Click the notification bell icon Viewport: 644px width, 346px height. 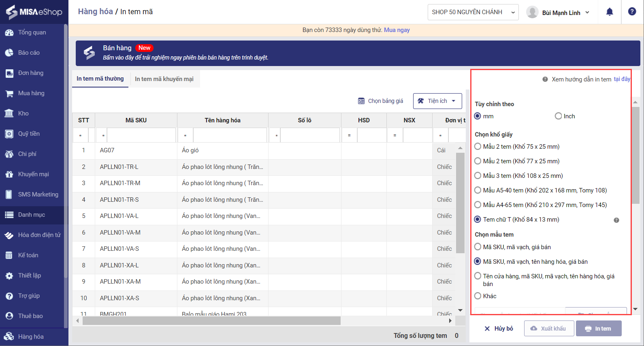(x=609, y=12)
